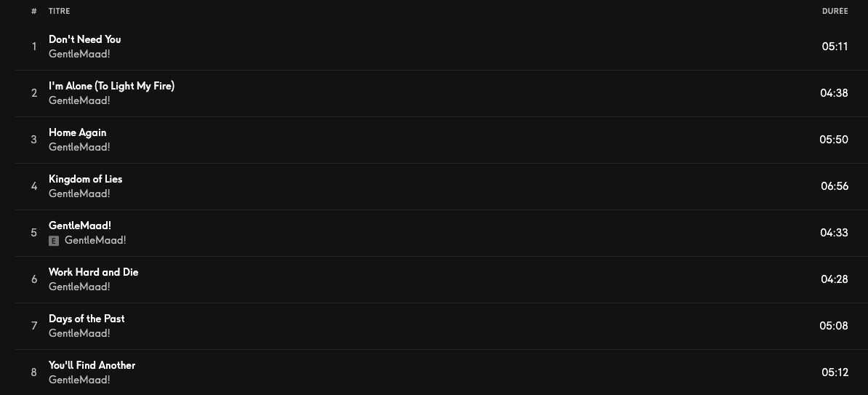
Task: Open artist GentleMaad! under Don't Need You
Action: click(79, 54)
